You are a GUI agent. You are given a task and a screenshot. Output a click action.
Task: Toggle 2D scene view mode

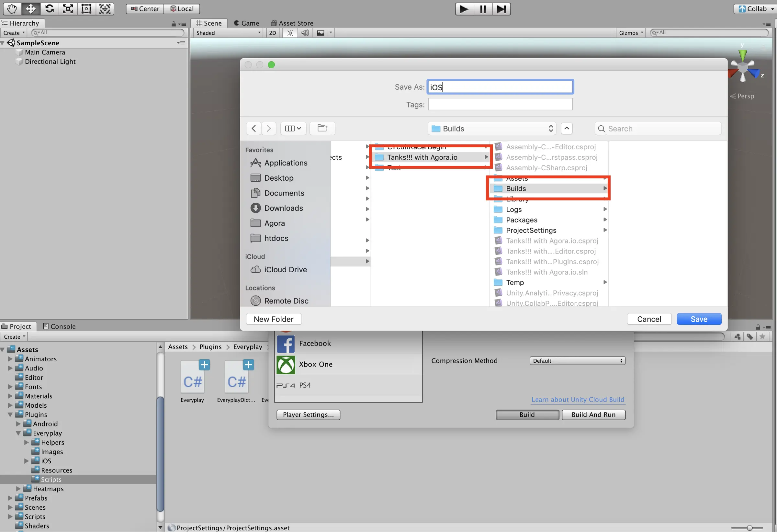pos(273,33)
